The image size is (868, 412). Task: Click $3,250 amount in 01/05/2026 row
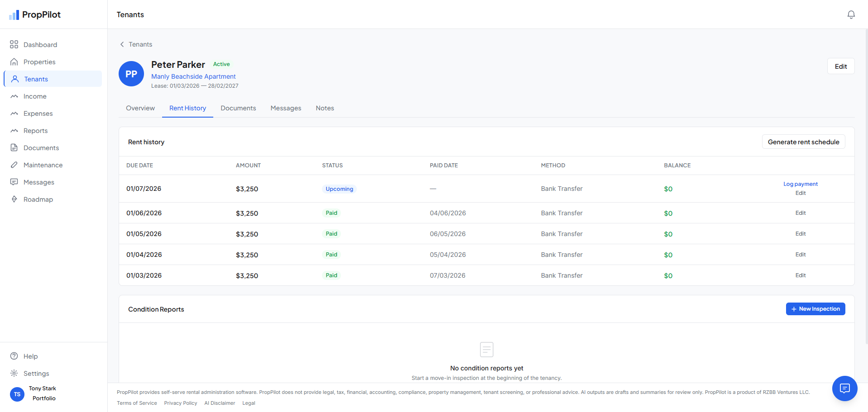pos(247,234)
